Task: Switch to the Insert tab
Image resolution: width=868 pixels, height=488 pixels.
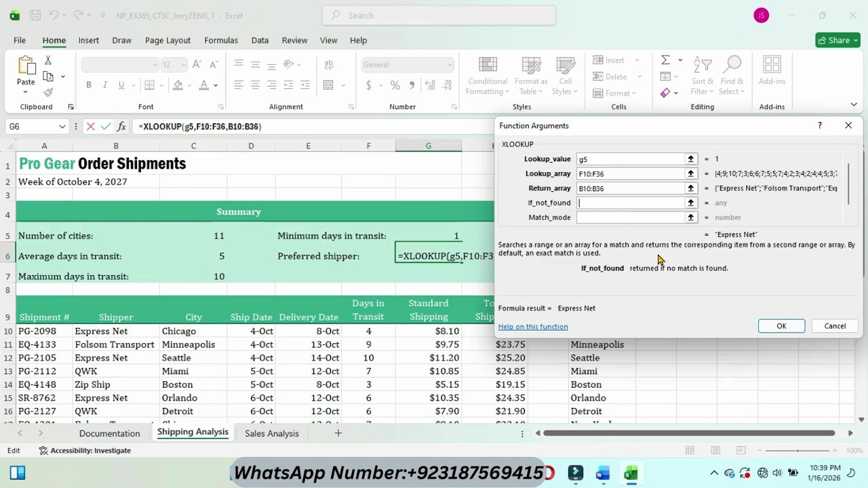Action: coord(88,40)
